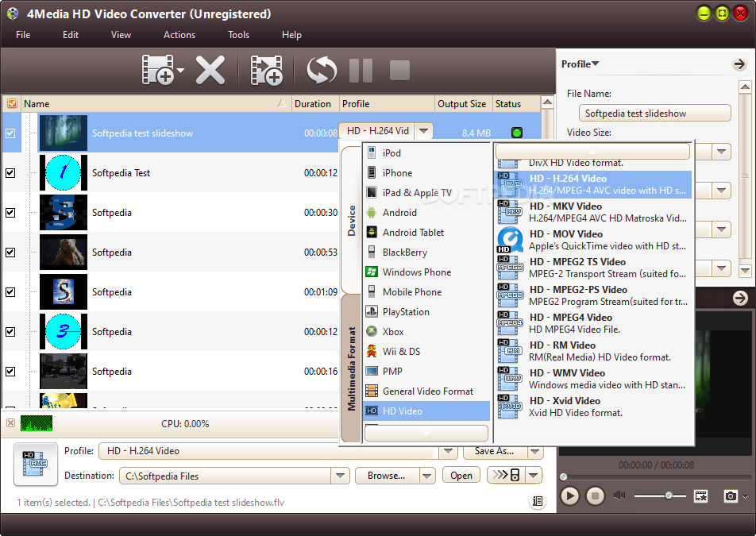
Task: Select PlayStation category
Action: 426,312
